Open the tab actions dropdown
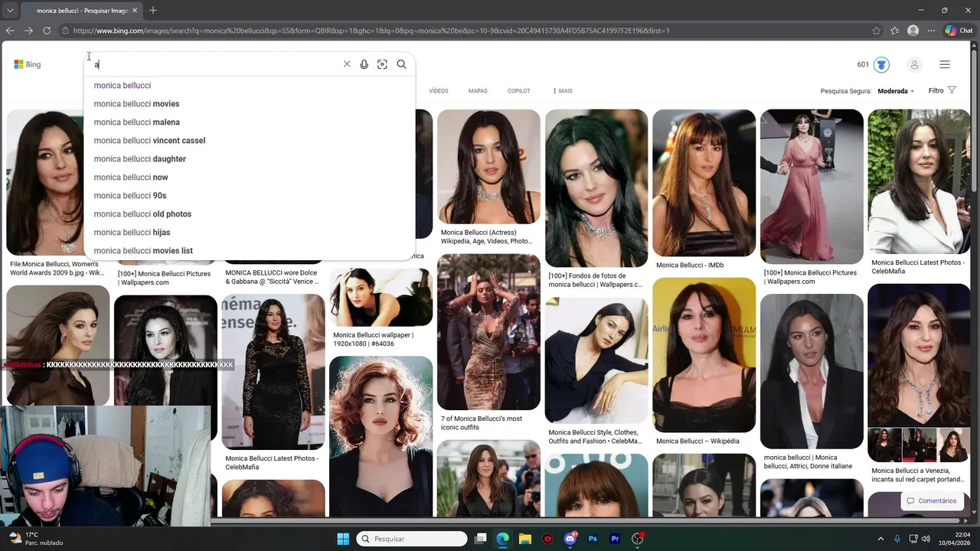Screen dimensions: 980x551 [x=10, y=11]
